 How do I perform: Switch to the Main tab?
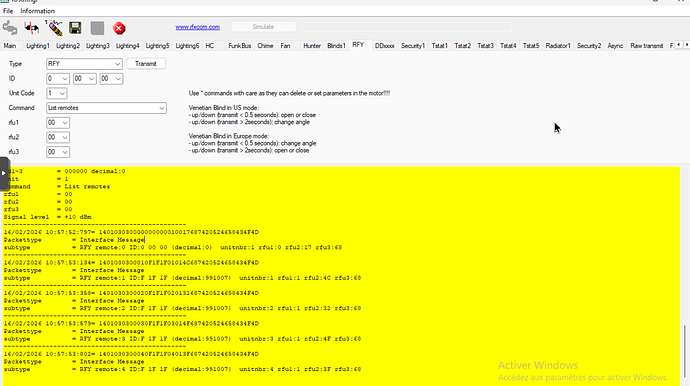pos(10,46)
